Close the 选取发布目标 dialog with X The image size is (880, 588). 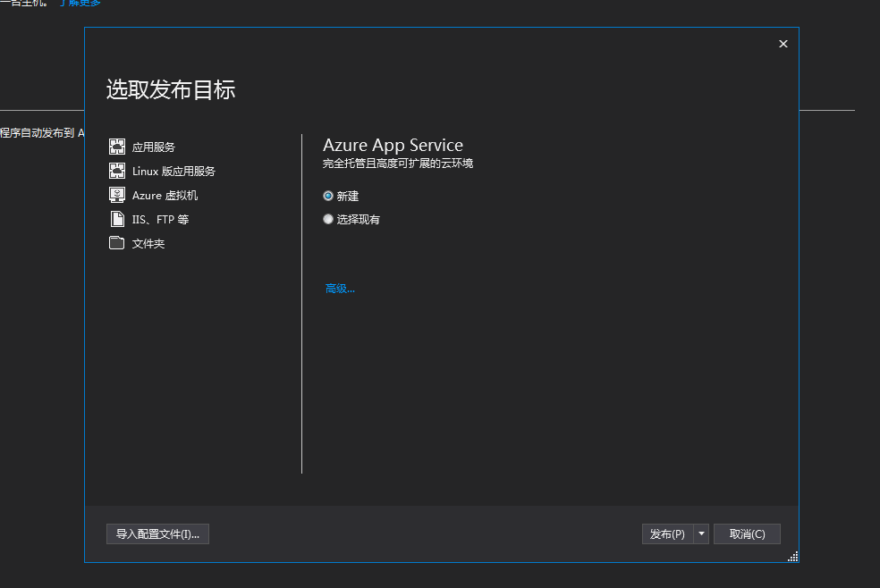click(783, 44)
